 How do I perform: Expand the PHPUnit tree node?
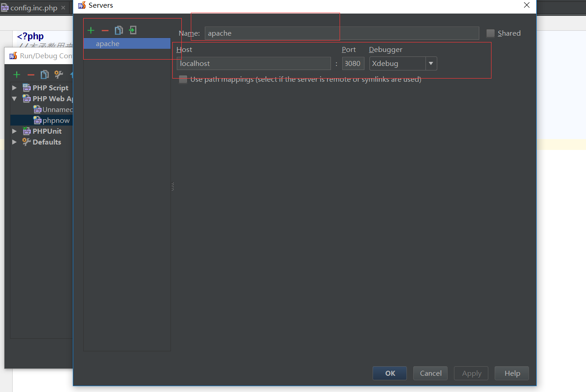point(14,131)
